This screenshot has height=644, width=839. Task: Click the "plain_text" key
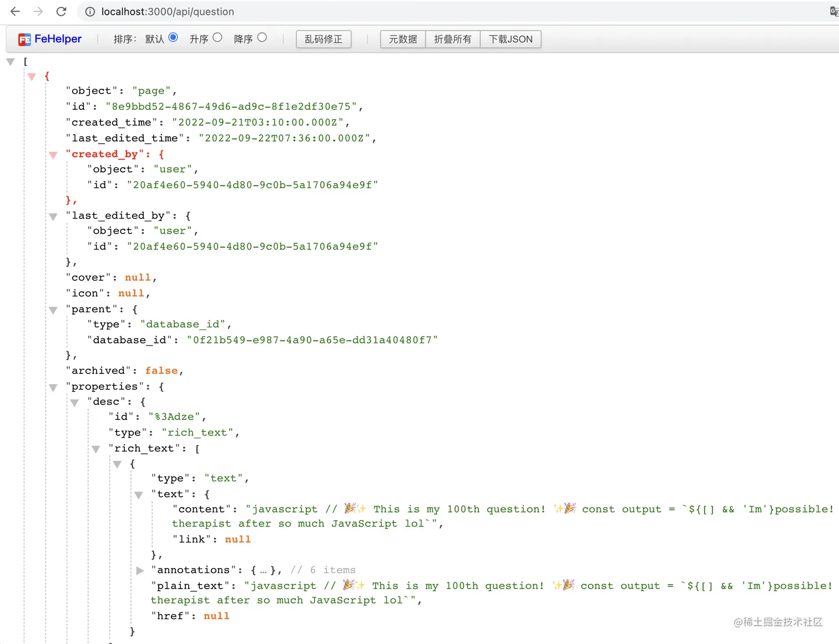pyautogui.click(x=190, y=586)
